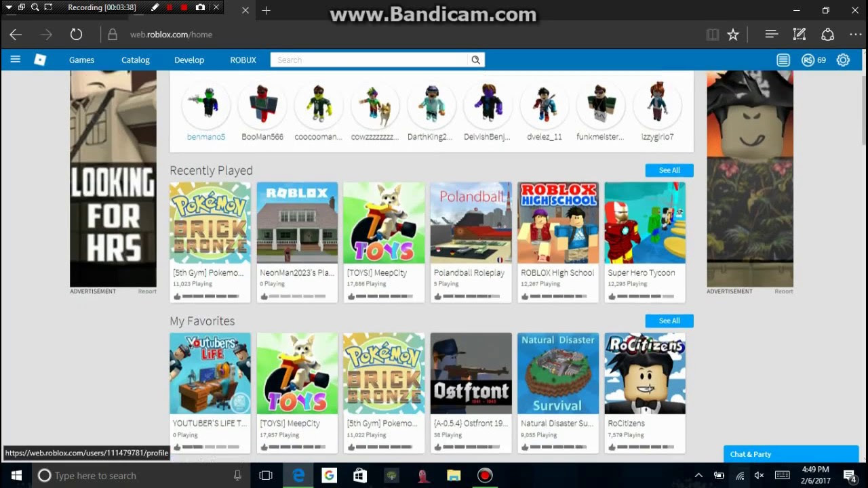Open the Action Center notification icon

click(849, 475)
